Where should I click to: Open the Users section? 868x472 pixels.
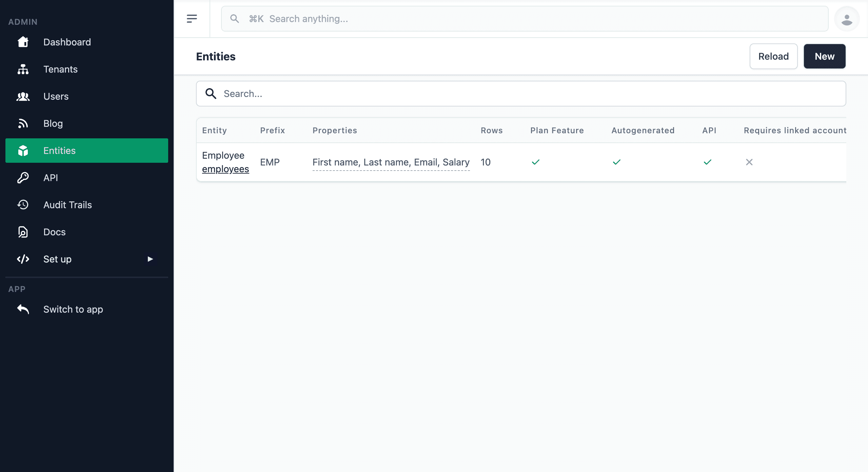click(87, 96)
